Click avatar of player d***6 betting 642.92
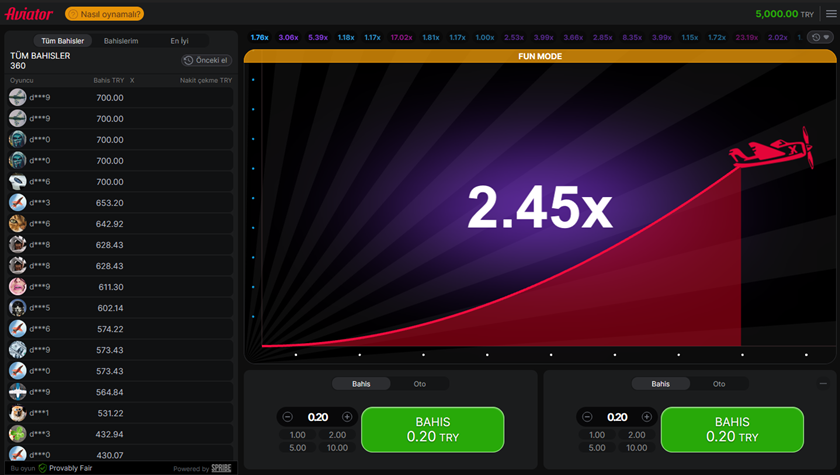This screenshot has width=840, height=475. tap(18, 223)
